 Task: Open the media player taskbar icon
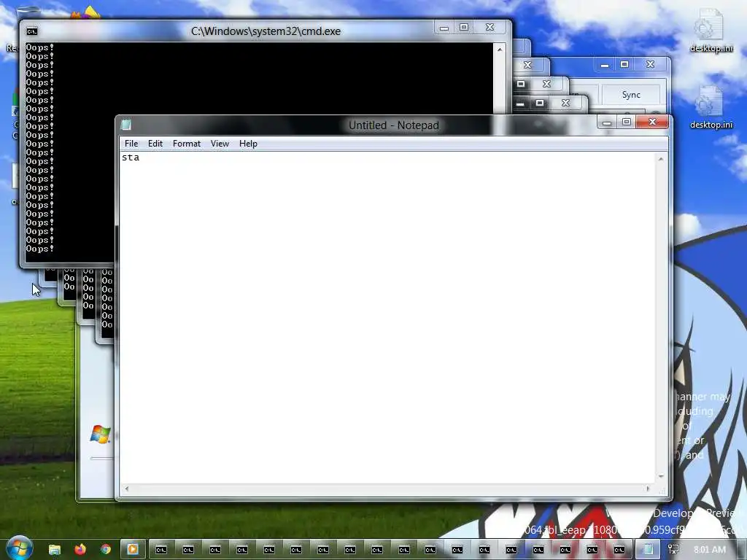coord(133,550)
